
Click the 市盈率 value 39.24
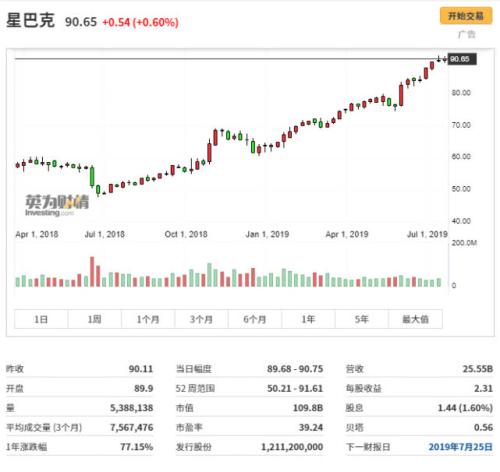tap(311, 427)
